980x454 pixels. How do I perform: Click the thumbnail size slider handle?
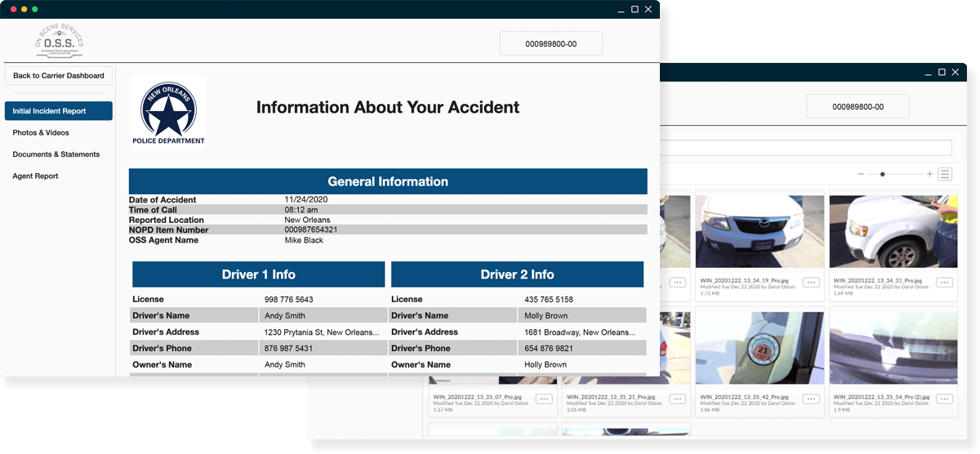[882, 174]
